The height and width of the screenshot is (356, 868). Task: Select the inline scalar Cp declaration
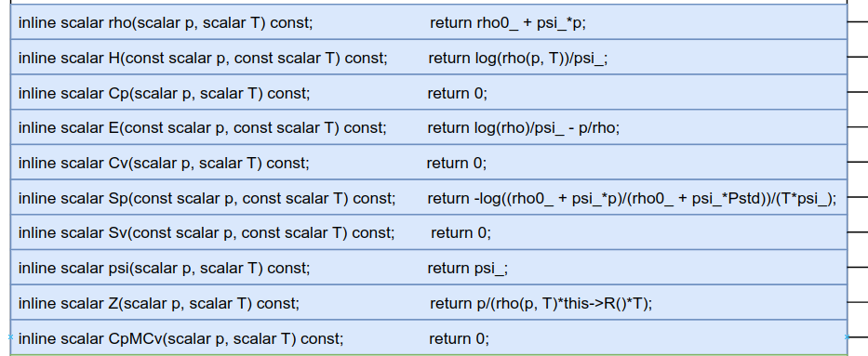point(164,93)
